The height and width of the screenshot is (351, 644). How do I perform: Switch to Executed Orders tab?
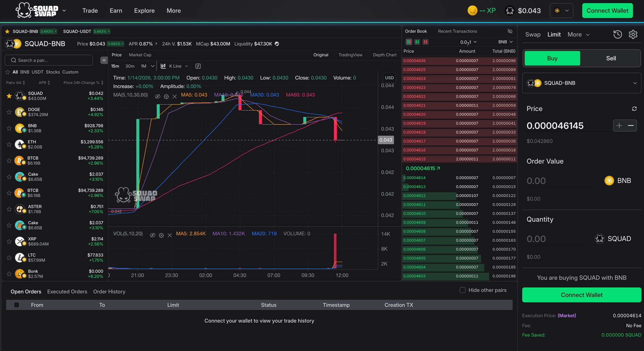[x=67, y=292]
